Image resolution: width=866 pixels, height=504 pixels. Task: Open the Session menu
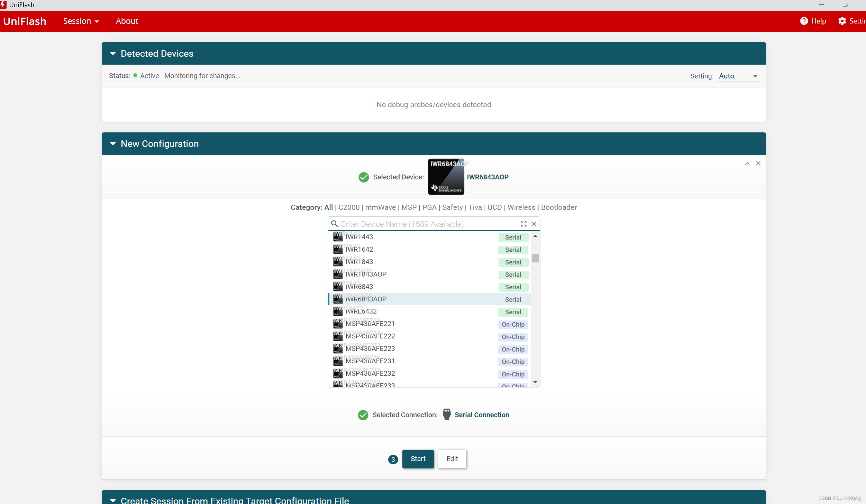(x=81, y=21)
